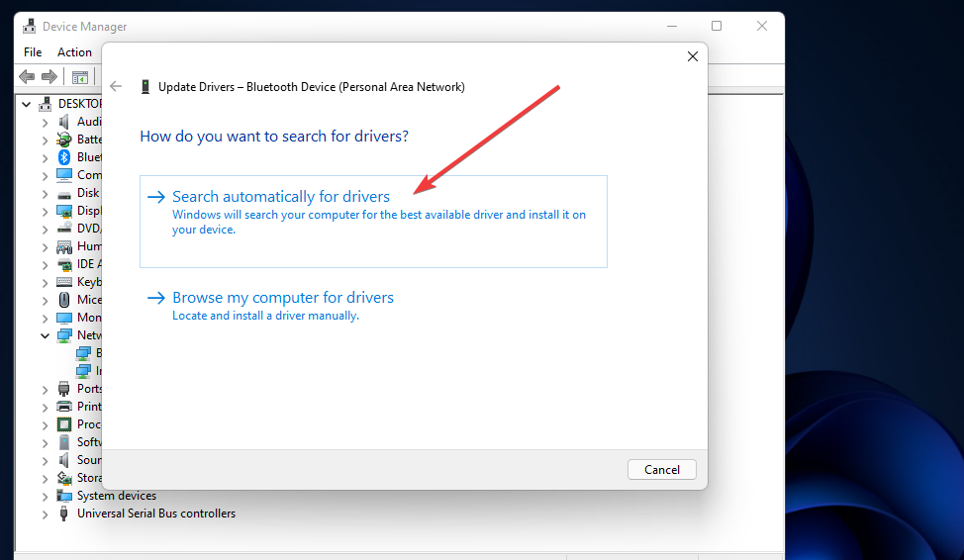
Task: Expand the Human Interface Devices category
Action: [45, 247]
